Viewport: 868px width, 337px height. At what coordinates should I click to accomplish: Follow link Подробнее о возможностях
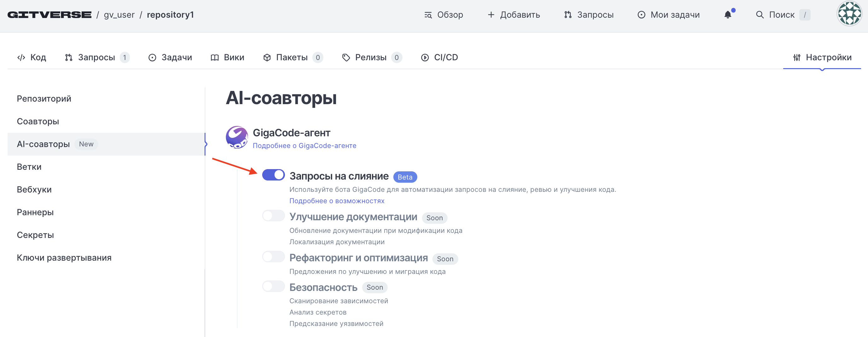tap(337, 201)
